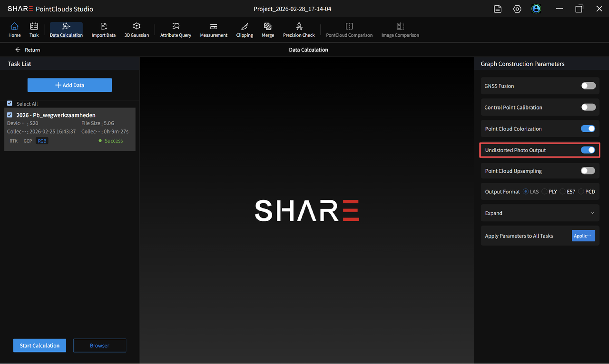This screenshot has height=364, width=609.
Task: Turn off Point Cloud Colorization switch
Action: 588,129
